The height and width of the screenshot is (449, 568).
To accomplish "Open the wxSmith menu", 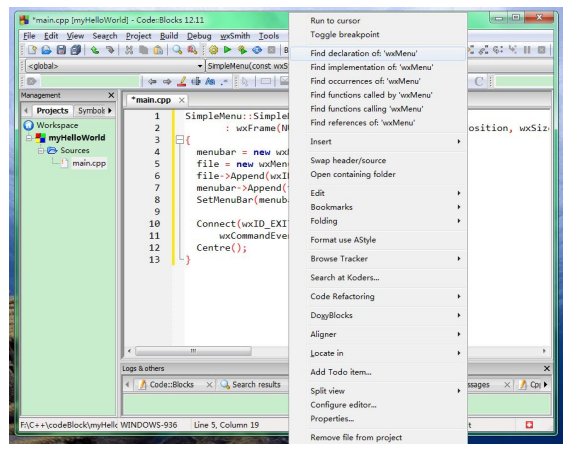I will (x=235, y=36).
